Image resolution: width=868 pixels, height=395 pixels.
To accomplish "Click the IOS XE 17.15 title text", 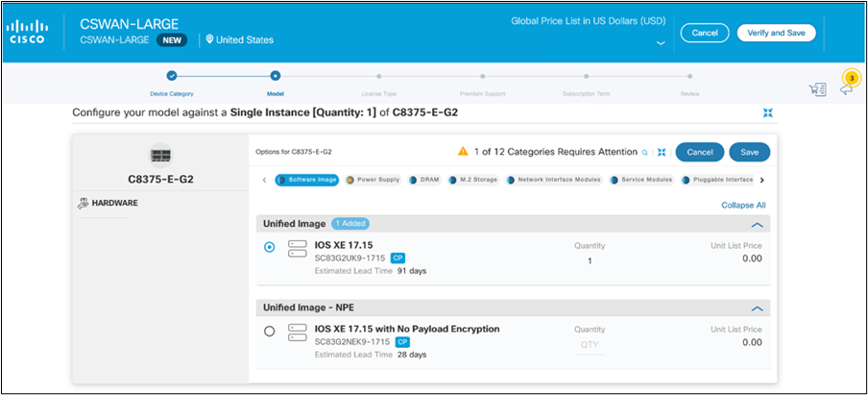I will click(x=344, y=245).
